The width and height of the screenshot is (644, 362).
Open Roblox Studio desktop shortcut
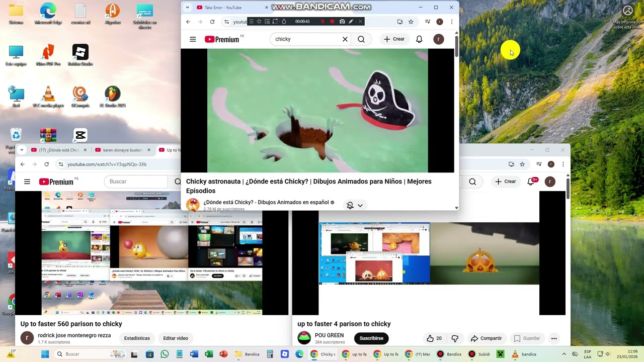[80, 56]
